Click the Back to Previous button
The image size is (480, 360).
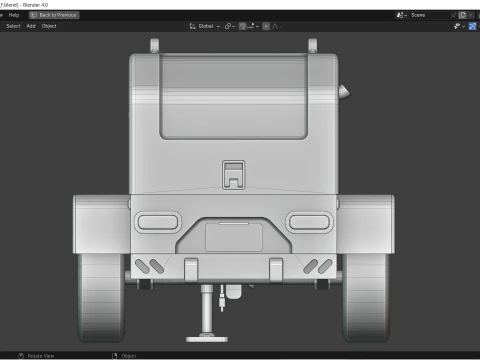coord(54,15)
